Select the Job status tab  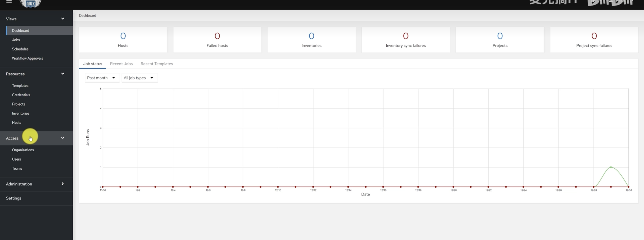click(92, 64)
